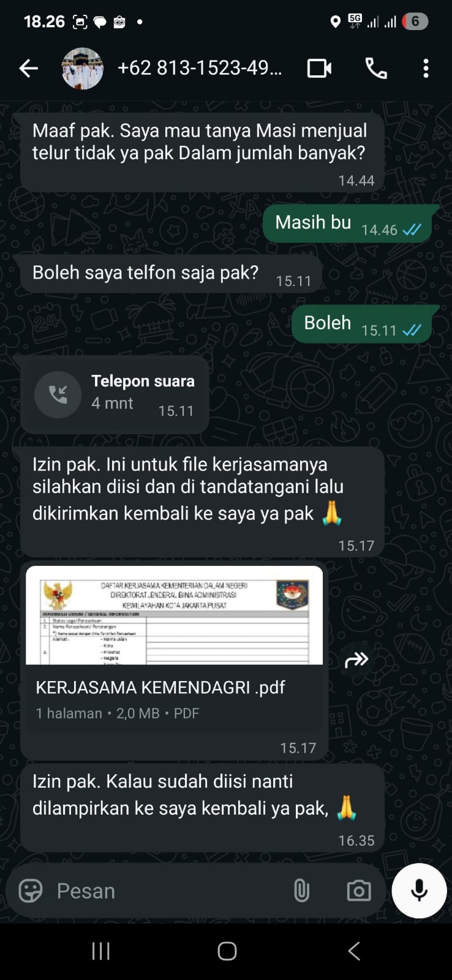Tap the Android back navigation button

(x=353, y=951)
